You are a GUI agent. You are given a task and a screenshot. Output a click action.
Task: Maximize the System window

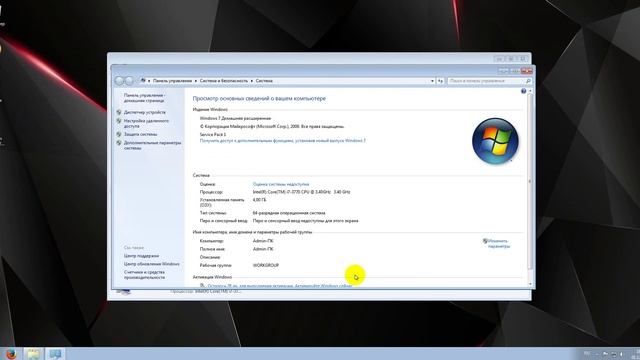pyautogui.click(x=515, y=71)
